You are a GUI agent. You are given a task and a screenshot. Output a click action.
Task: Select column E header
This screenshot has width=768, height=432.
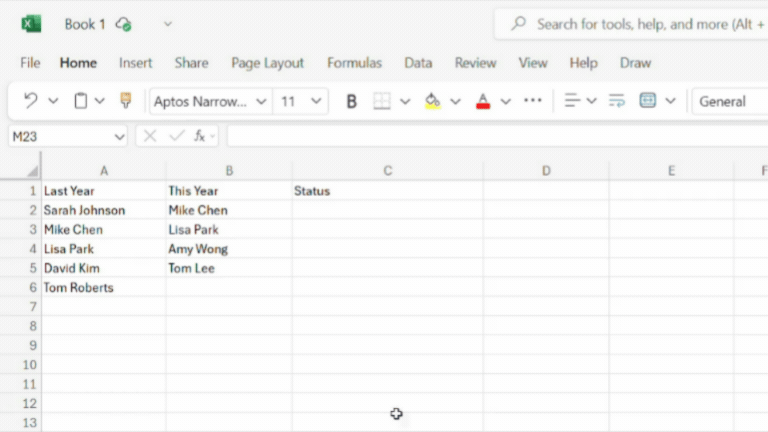pos(672,170)
